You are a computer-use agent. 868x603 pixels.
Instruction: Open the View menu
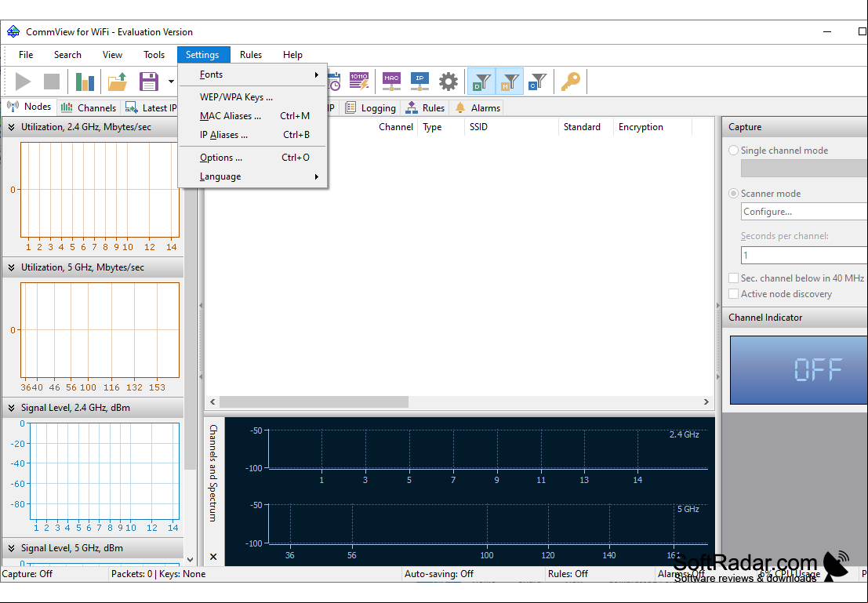pyautogui.click(x=112, y=55)
